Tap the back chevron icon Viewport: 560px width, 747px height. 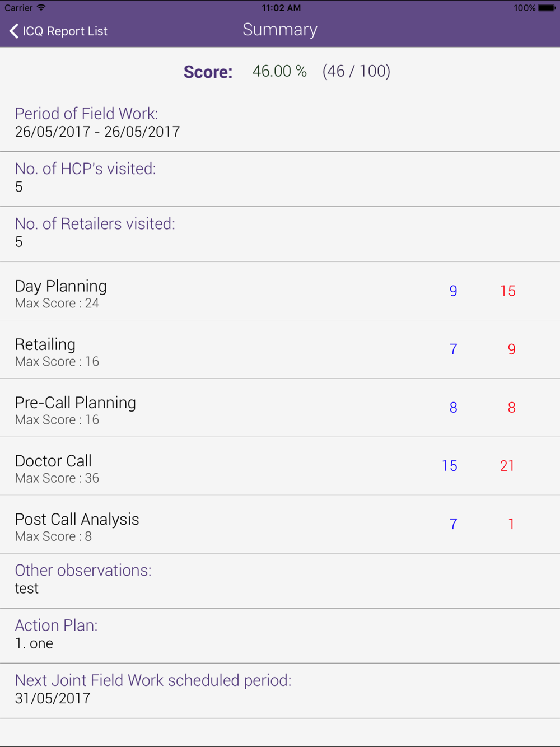14,31
